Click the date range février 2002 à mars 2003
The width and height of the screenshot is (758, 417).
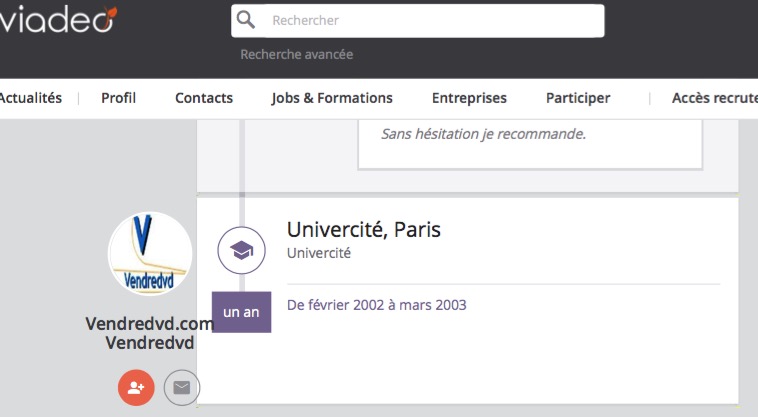(376, 304)
